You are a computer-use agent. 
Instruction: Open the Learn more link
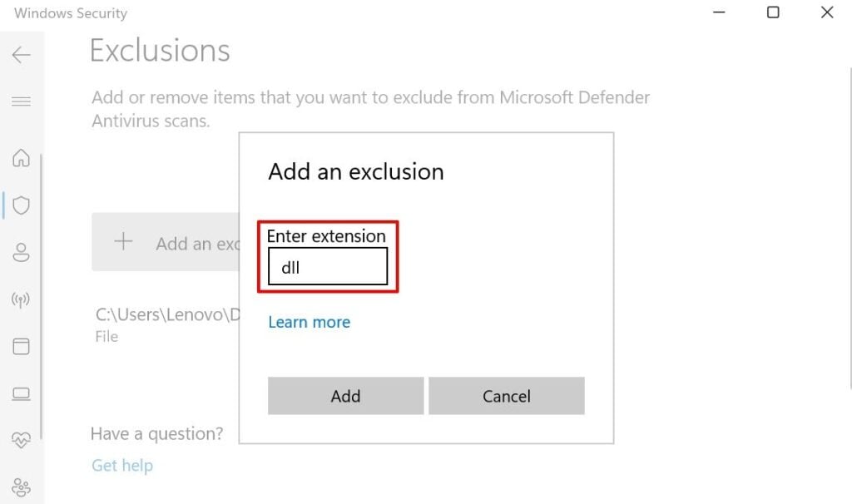[x=309, y=322]
